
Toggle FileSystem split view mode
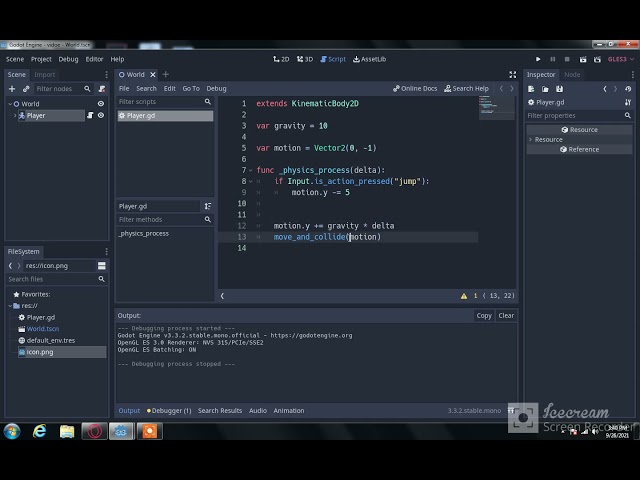point(102,266)
